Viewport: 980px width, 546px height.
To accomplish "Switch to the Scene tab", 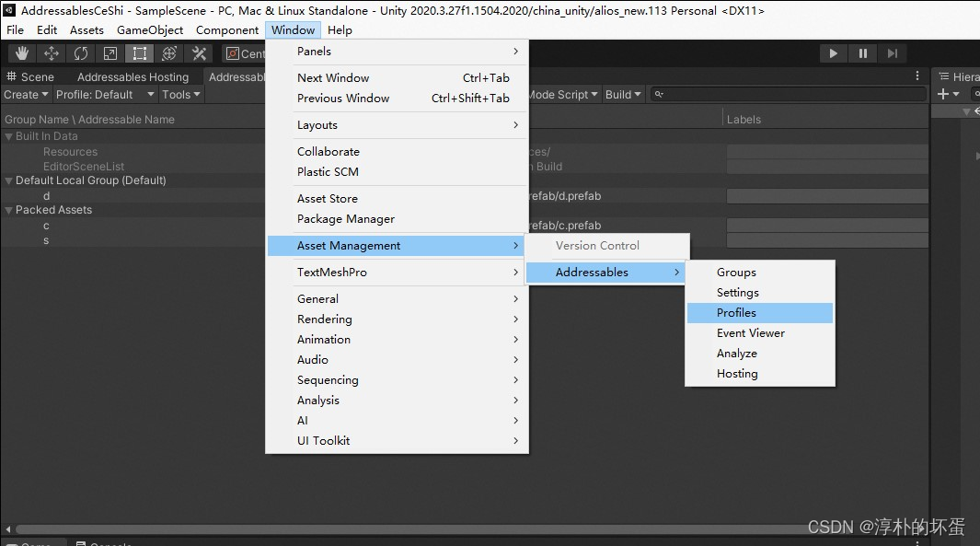I will click(x=30, y=77).
